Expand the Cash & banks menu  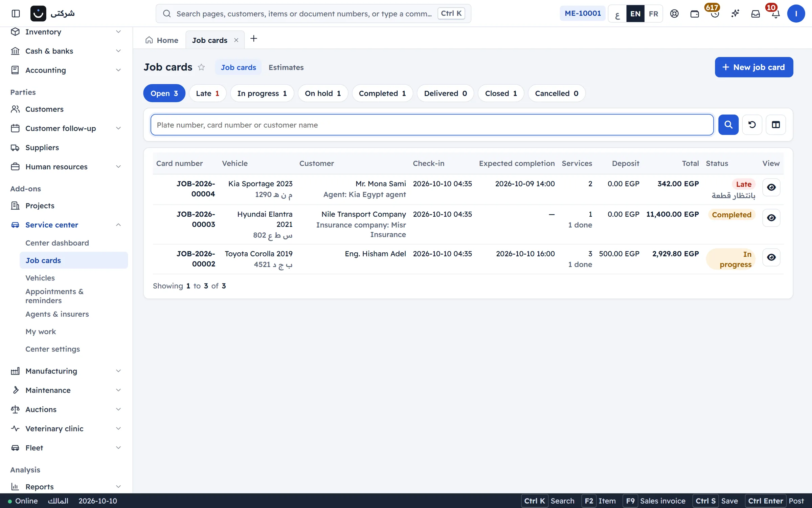66,51
